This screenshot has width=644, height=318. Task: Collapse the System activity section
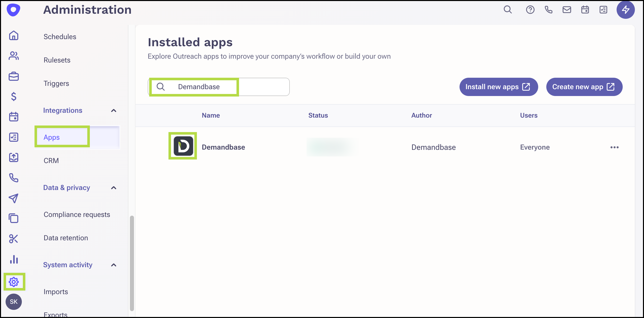114,265
